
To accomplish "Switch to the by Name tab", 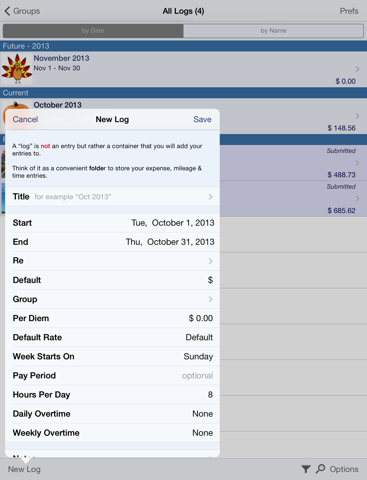I will pyautogui.click(x=273, y=31).
